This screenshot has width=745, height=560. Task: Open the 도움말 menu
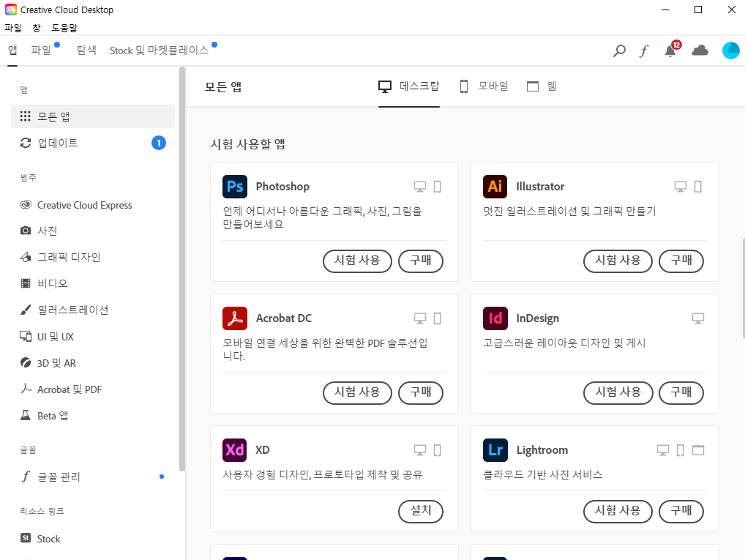(x=64, y=28)
